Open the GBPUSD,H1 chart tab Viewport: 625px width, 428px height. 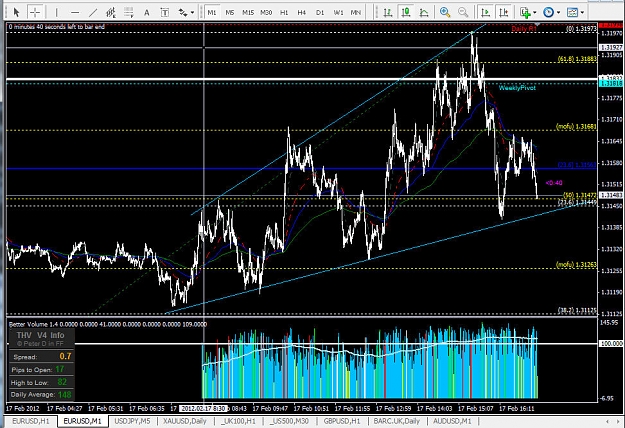coord(342,421)
